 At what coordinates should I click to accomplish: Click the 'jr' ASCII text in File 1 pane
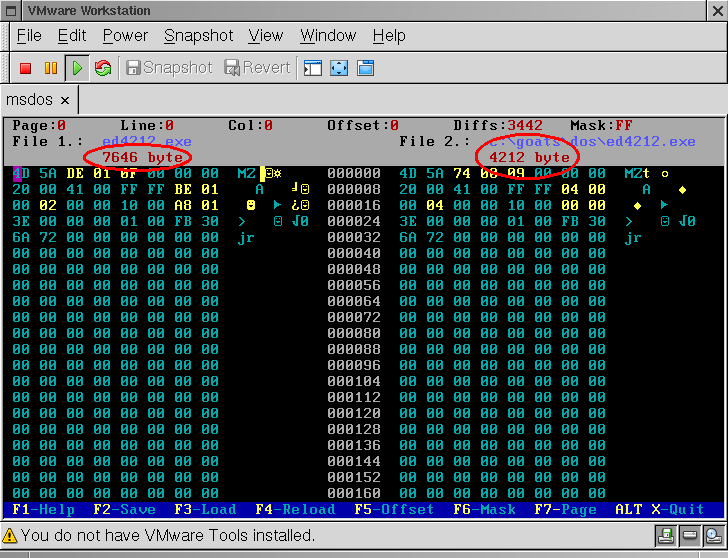coord(246,237)
